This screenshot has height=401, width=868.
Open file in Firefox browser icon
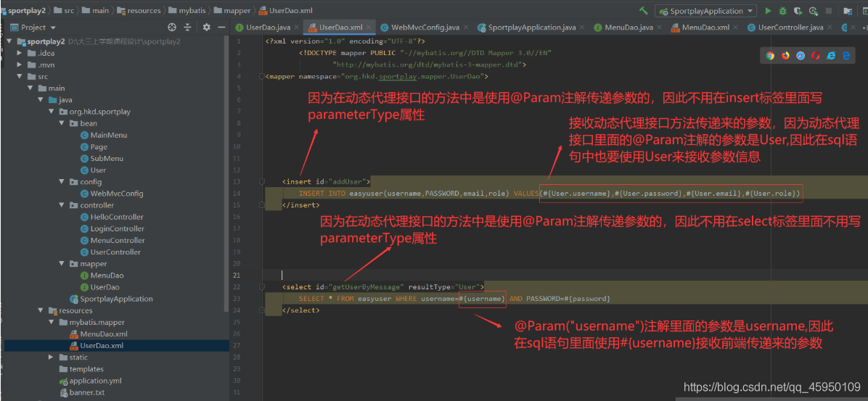click(x=785, y=55)
